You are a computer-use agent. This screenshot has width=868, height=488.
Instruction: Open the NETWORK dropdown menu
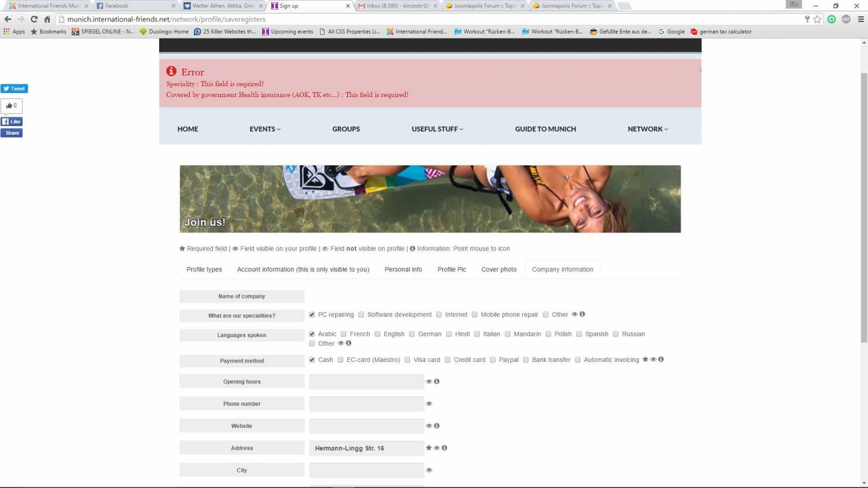[648, 129]
